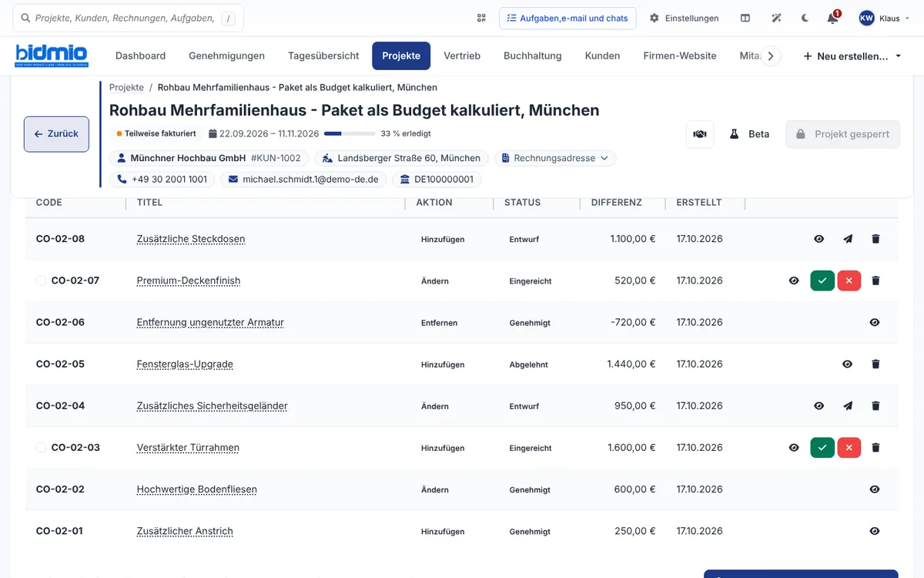View CO-02-04 with the eye icon
924x578 pixels.
(x=819, y=406)
